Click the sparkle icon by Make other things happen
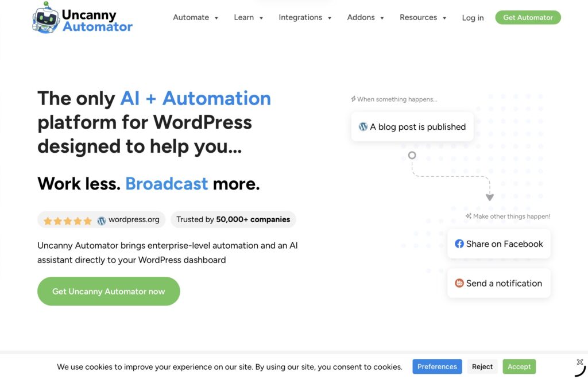 click(469, 216)
